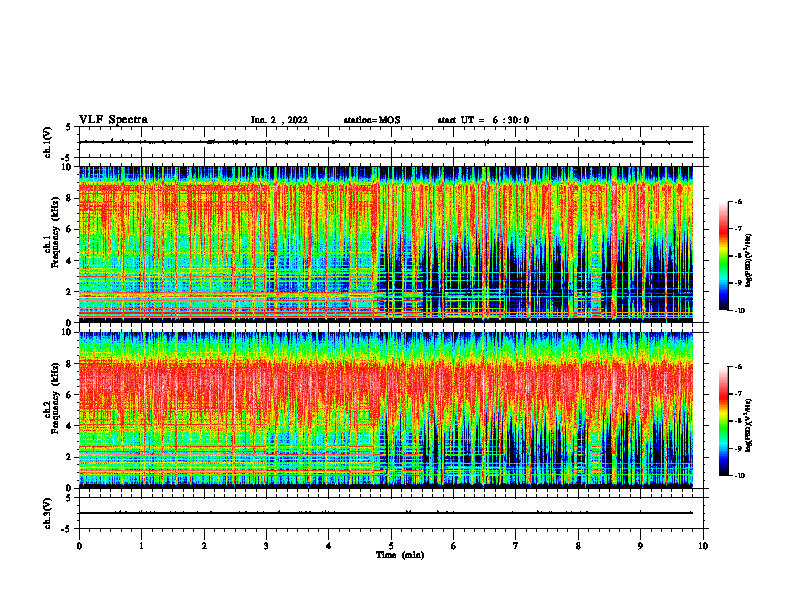The width and height of the screenshot is (792, 612).
Task: Select the ch.1 "Frequency (kHz)" axis label
Action: [x=55, y=234]
